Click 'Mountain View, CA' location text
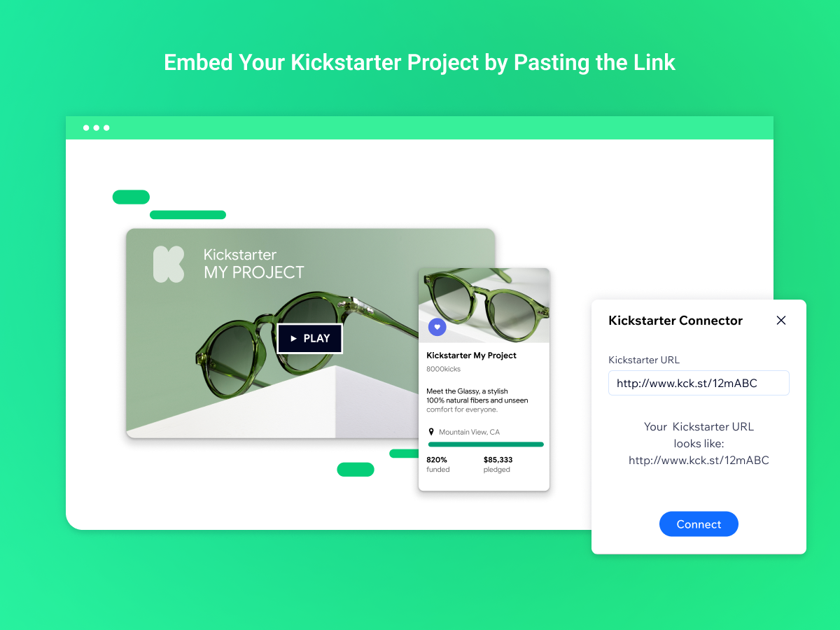The width and height of the screenshot is (840, 630). (x=469, y=432)
